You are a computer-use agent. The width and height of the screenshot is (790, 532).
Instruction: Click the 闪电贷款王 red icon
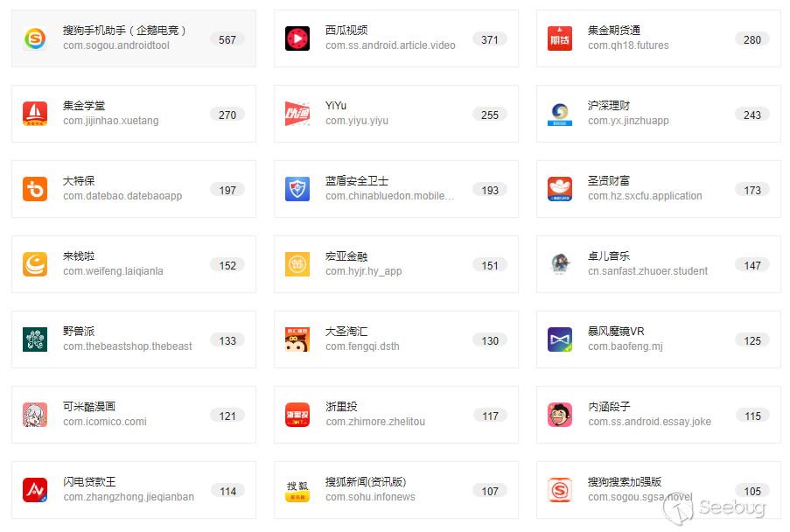35,490
